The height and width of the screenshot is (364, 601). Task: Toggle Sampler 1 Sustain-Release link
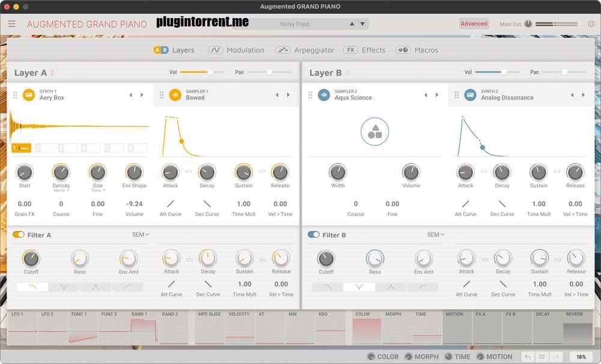pyautogui.click(x=262, y=171)
